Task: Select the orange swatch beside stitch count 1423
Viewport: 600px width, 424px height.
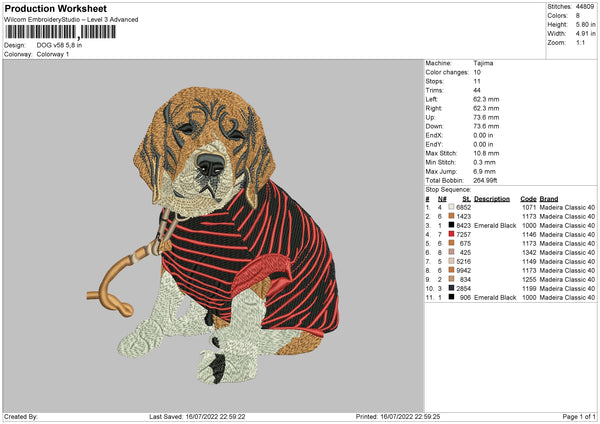Action: (x=451, y=216)
